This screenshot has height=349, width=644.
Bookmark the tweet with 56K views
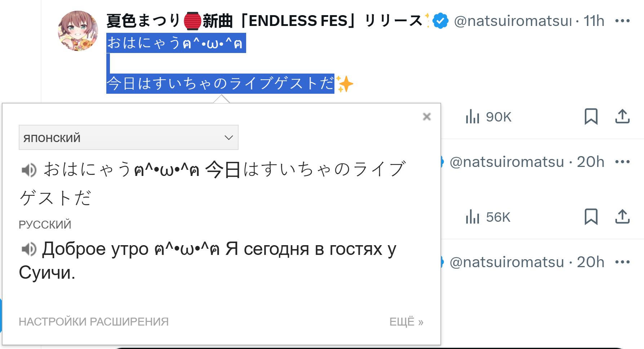[591, 217]
